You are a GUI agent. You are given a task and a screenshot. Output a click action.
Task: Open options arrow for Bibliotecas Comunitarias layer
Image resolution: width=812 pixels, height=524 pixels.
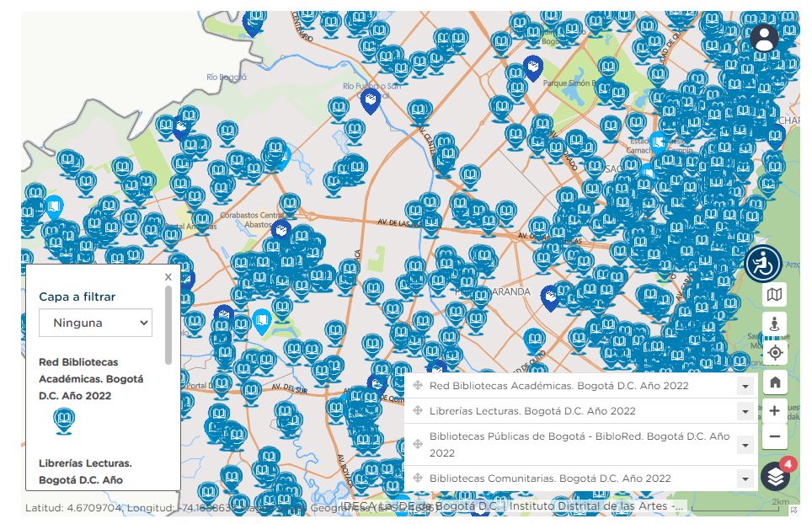745,479
